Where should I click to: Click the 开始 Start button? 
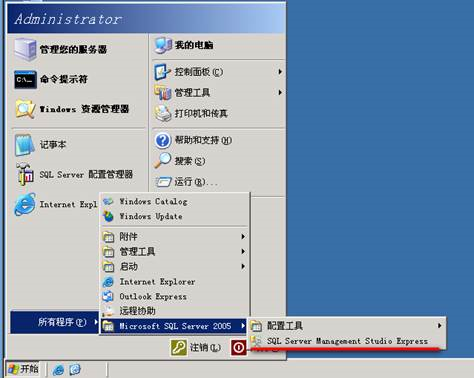click(23, 369)
